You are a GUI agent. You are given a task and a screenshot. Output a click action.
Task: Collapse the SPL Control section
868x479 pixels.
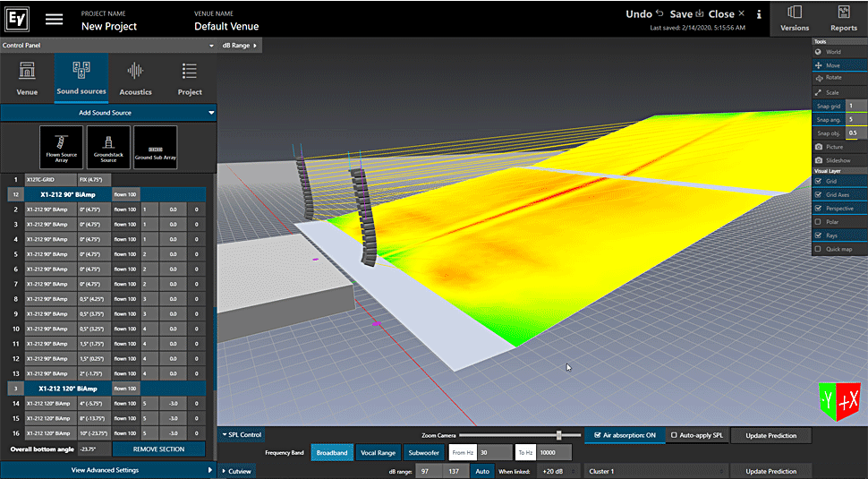tap(242, 435)
